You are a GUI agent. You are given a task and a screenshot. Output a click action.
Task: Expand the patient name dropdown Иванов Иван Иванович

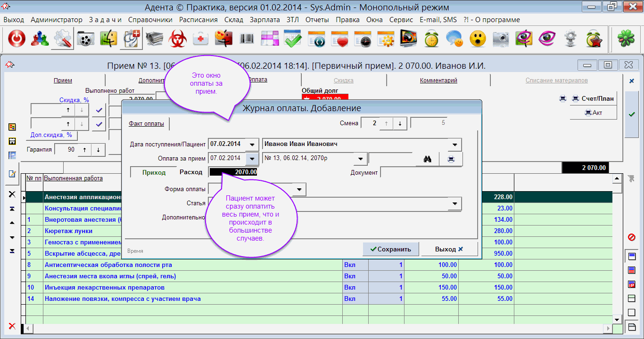[x=454, y=145]
